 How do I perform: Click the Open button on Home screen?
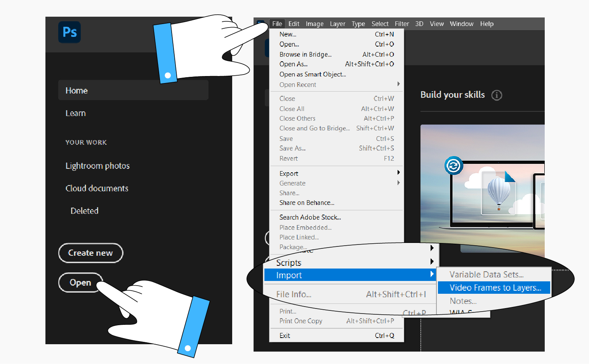coord(80,283)
